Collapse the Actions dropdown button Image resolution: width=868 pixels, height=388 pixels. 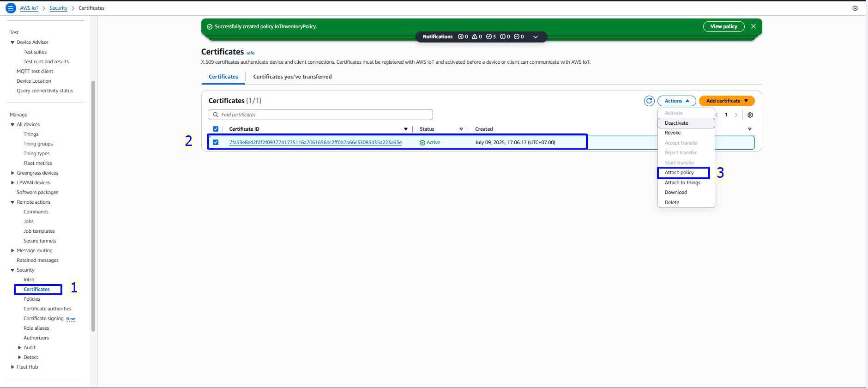tap(676, 101)
